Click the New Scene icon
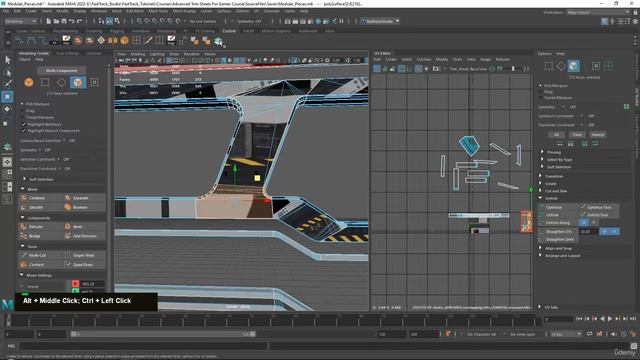 [x=49, y=21]
